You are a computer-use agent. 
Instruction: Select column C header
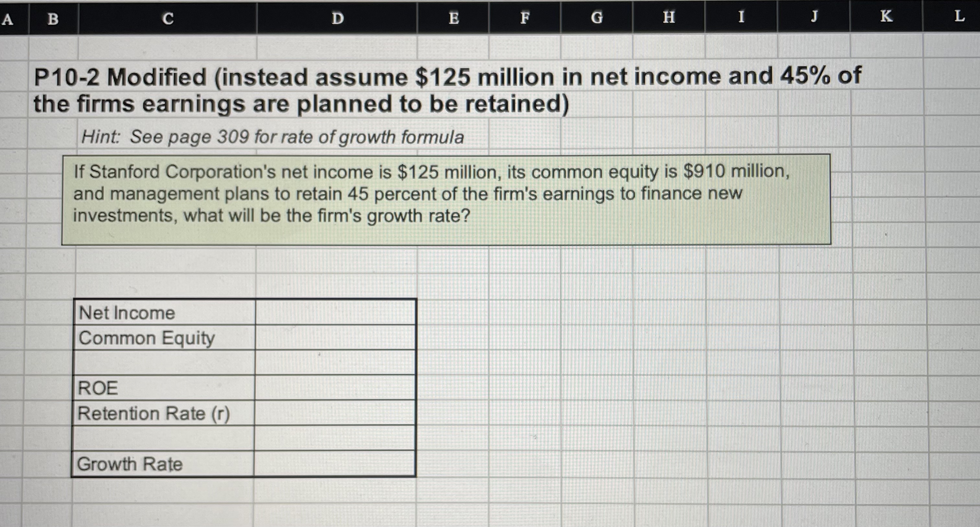point(168,18)
